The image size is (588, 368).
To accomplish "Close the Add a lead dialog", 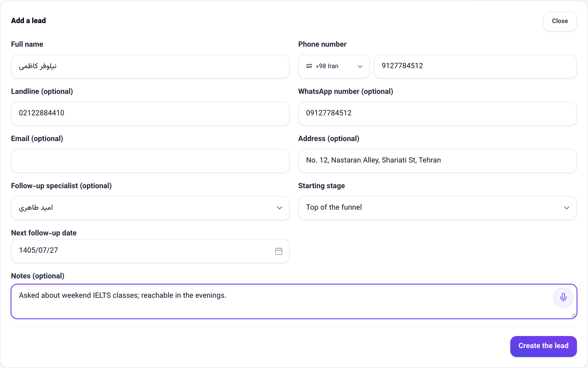I will click(560, 21).
